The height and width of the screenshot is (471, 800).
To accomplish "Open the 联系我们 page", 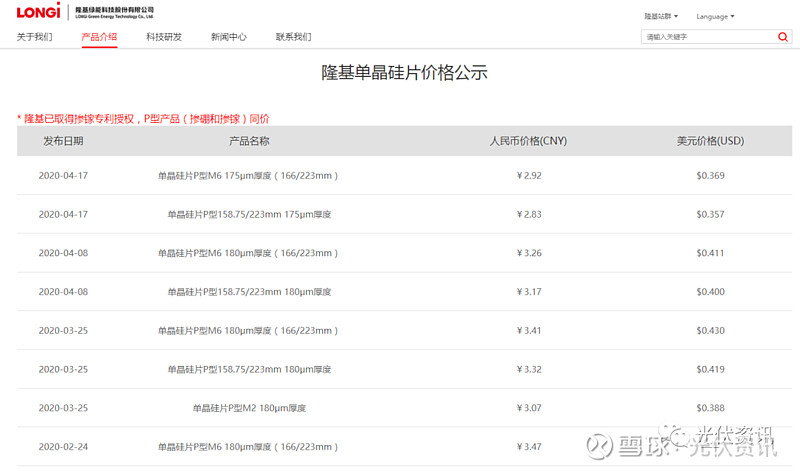I will 293,37.
